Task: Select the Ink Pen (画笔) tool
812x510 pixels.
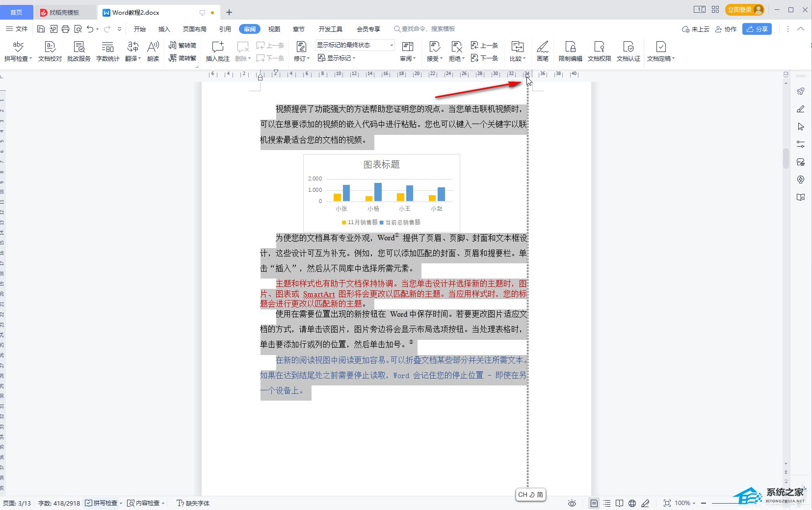Action: [542, 51]
